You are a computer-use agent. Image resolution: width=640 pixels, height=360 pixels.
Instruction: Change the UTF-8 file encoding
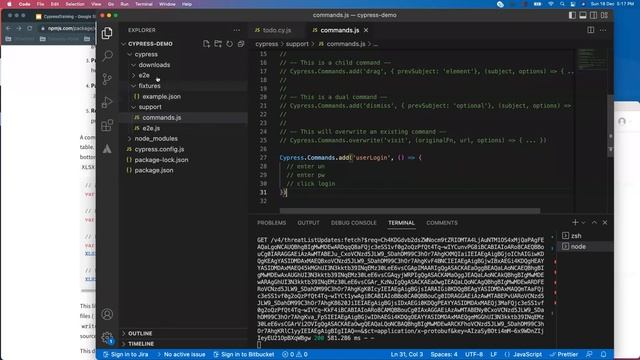[474, 354]
